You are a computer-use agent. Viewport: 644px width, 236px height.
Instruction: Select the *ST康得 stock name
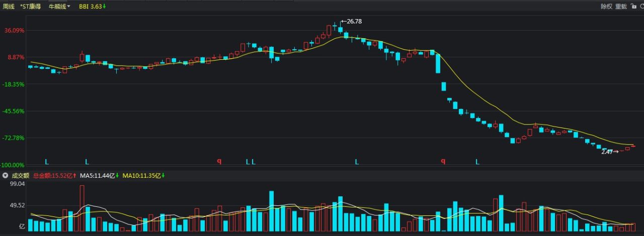(x=31, y=7)
